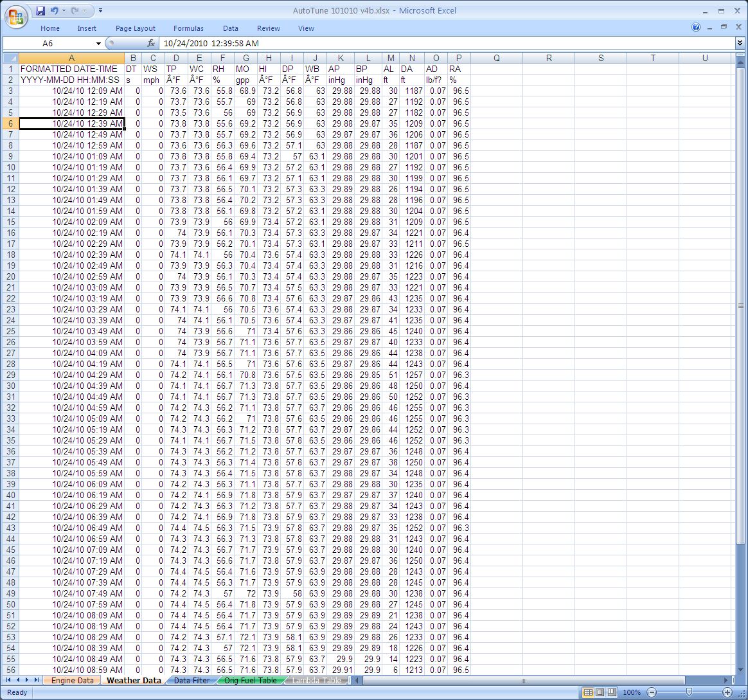Jump to first sheet tab arrow

pyautogui.click(x=8, y=680)
